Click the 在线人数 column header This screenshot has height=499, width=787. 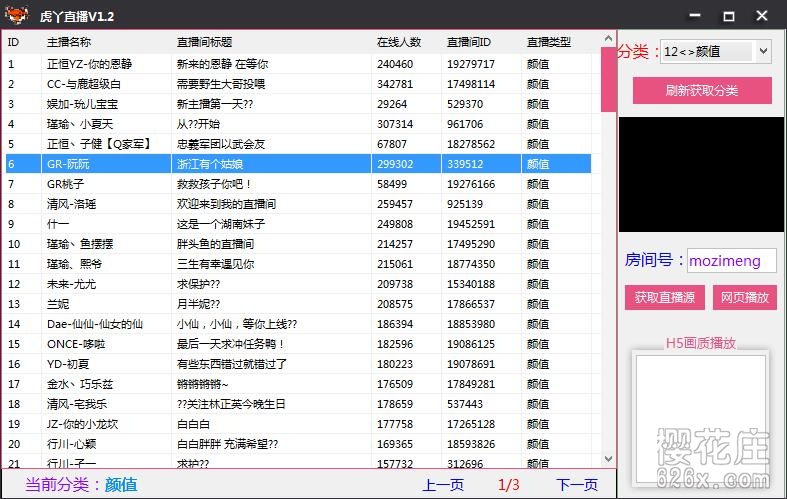click(399, 42)
